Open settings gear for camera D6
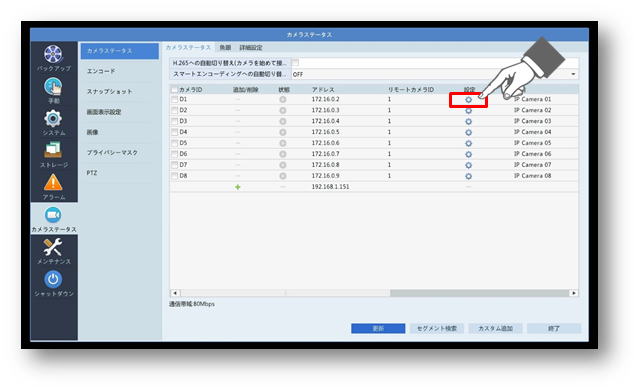640x391 pixels. (x=469, y=154)
